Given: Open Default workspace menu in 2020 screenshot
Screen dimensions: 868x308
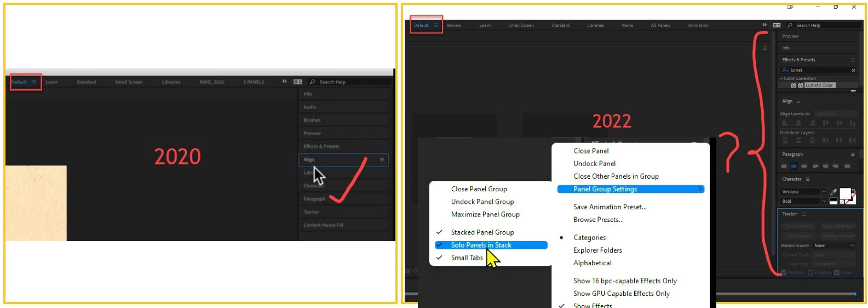Looking at the screenshot, I should tap(33, 82).
